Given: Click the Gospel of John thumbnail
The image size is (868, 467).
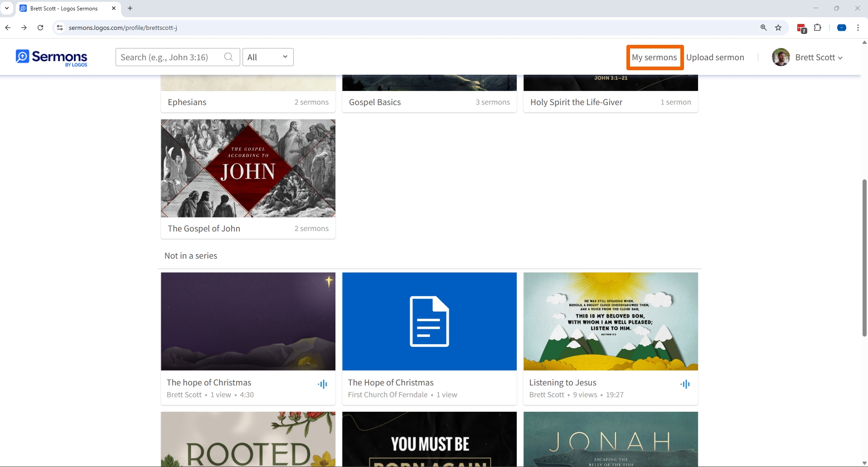Looking at the screenshot, I should point(248,168).
